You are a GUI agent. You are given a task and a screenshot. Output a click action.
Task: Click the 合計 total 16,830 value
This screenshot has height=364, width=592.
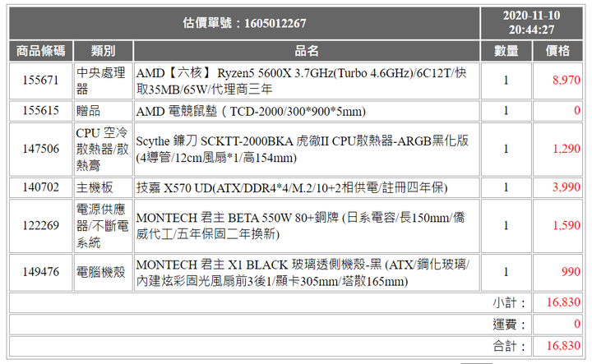(x=563, y=346)
